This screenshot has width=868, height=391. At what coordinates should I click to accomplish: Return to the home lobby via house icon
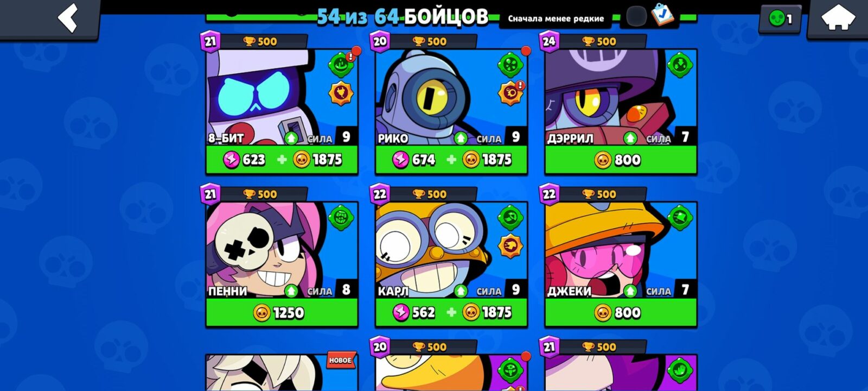[838, 20]
